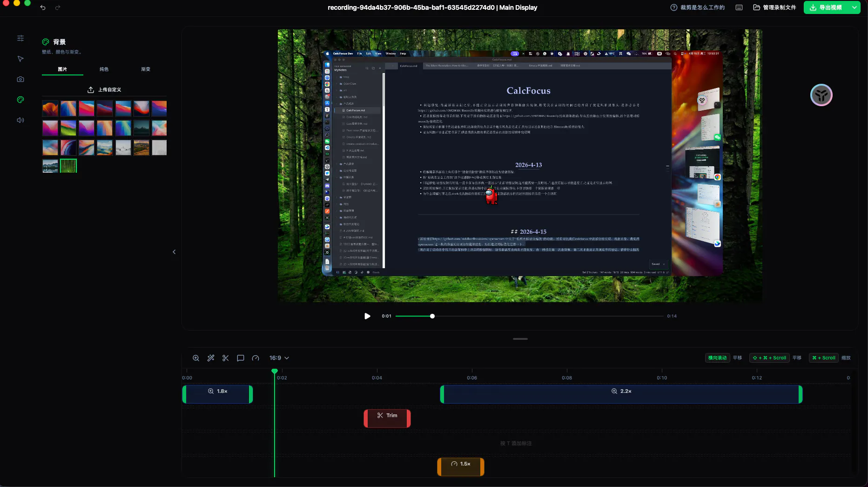Click the 0:08 mark on timeline ruler

567,378
